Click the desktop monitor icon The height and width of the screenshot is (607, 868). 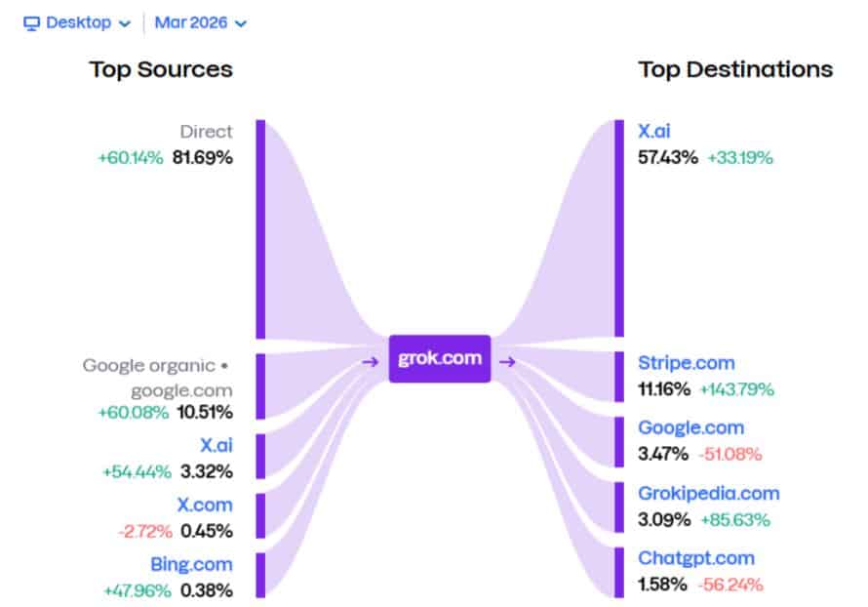[x=29, y=21]
